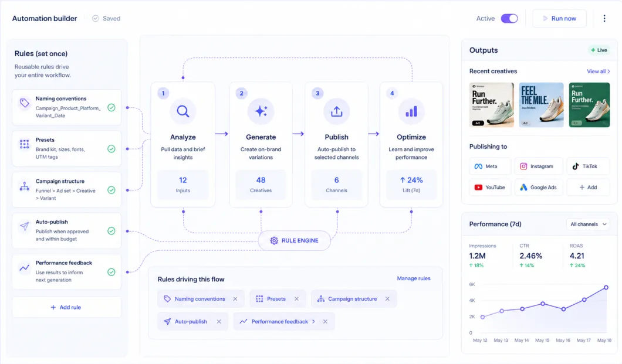622x364 pixels.
Task: Select the Presets chip label
Action: pos(276,299)
